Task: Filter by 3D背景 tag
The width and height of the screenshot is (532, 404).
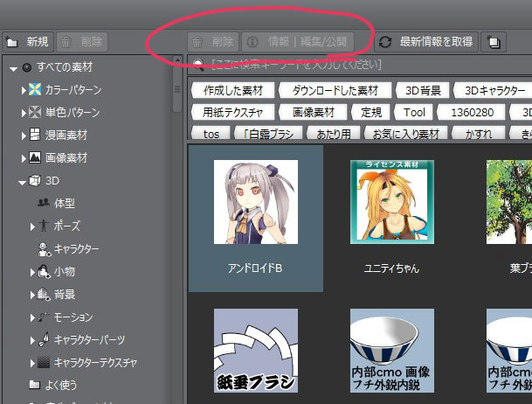Action: pyautogui.click(x=423, y=90)
